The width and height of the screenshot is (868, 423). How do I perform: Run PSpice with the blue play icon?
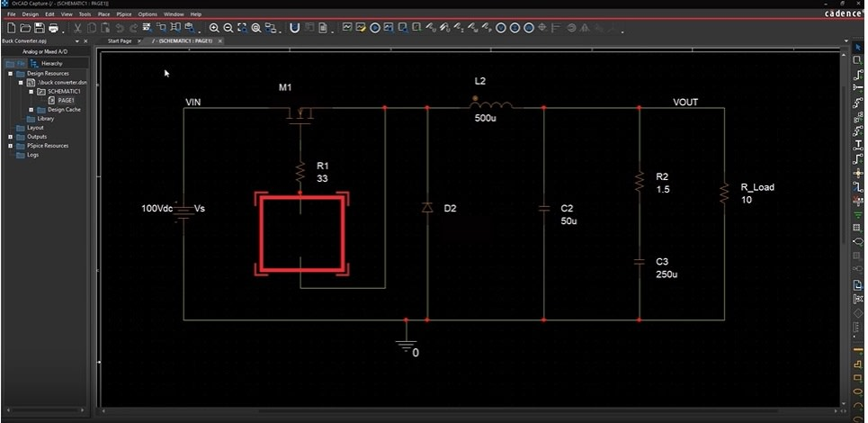(375, 27)
